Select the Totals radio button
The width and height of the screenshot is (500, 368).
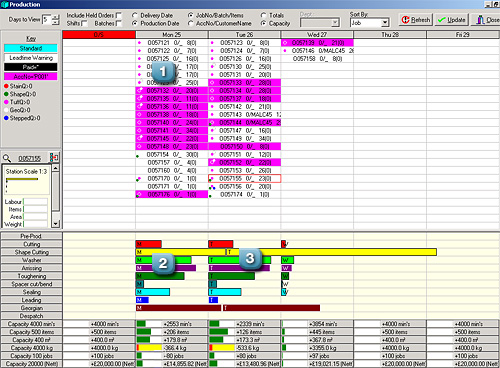[x=263, y=15]
